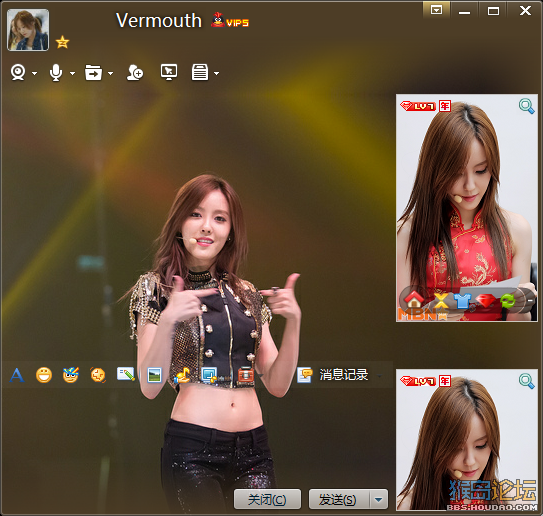Click the 发送(S) send button
Screen dimensions: 543x516
tap(339, 499)
